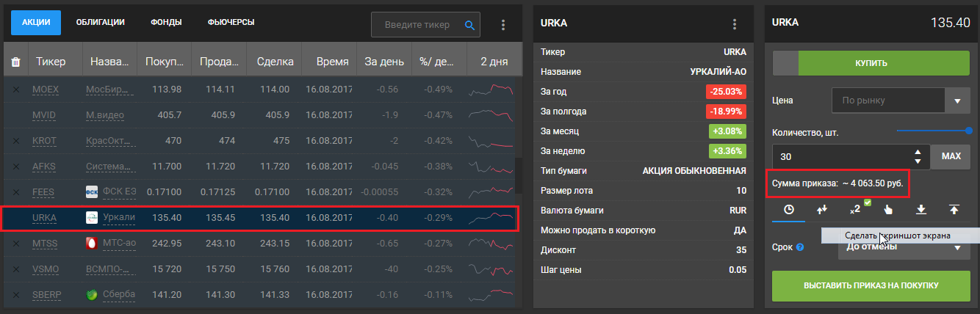Sort by the %/день column header
Screen dimensions: 980x314
[439, 62]
